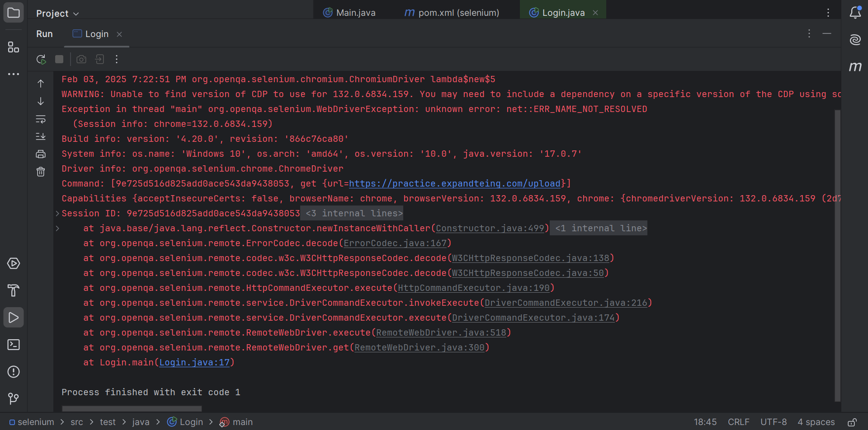The width and height of the screenshot is (868, 430).
Task: Open the Terminal tool window
Action: [14, 345]
